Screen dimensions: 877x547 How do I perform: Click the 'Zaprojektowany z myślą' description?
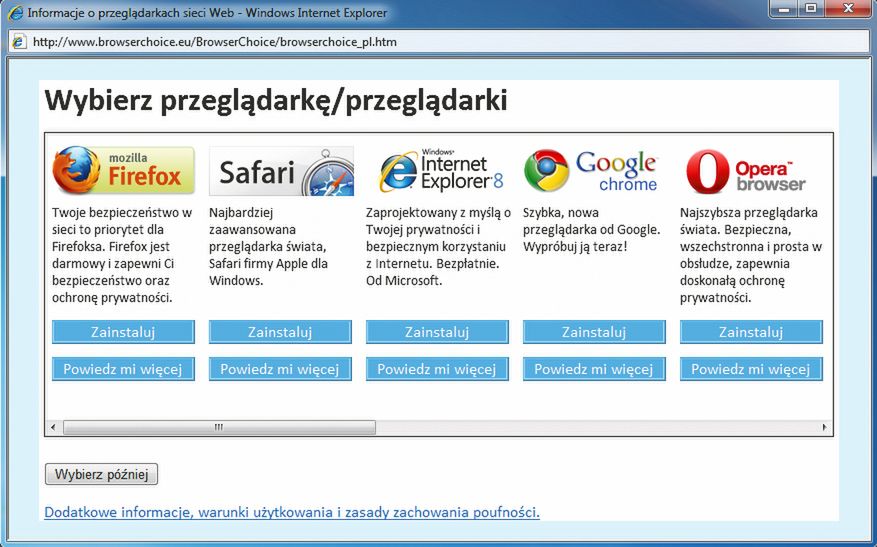coord(438,247)
